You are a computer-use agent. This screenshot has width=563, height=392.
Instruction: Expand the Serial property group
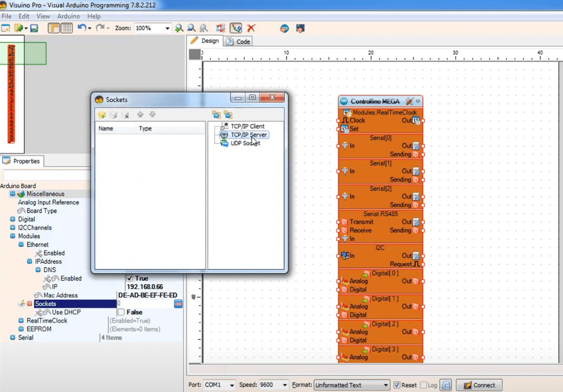13,338
